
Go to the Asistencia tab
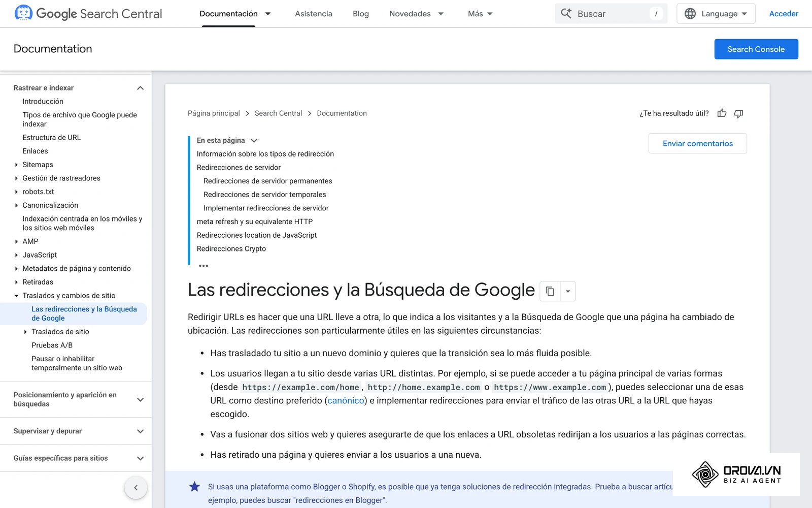(314, 14)
